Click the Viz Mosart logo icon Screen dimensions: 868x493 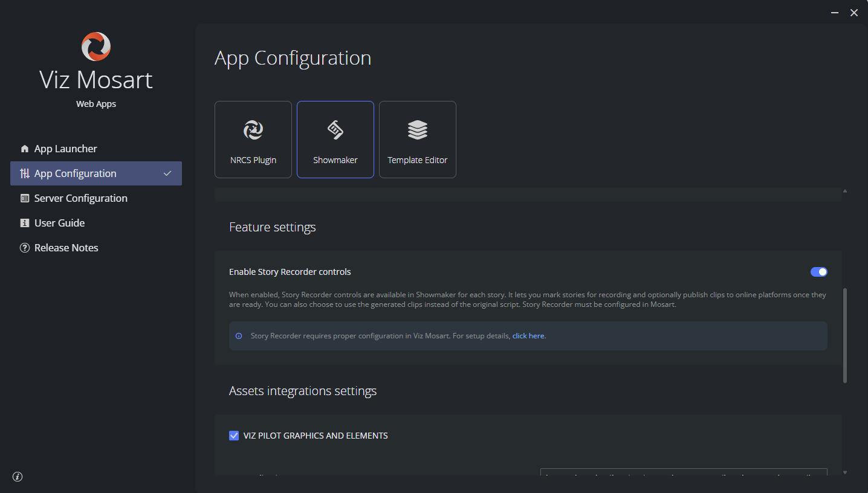96,47
